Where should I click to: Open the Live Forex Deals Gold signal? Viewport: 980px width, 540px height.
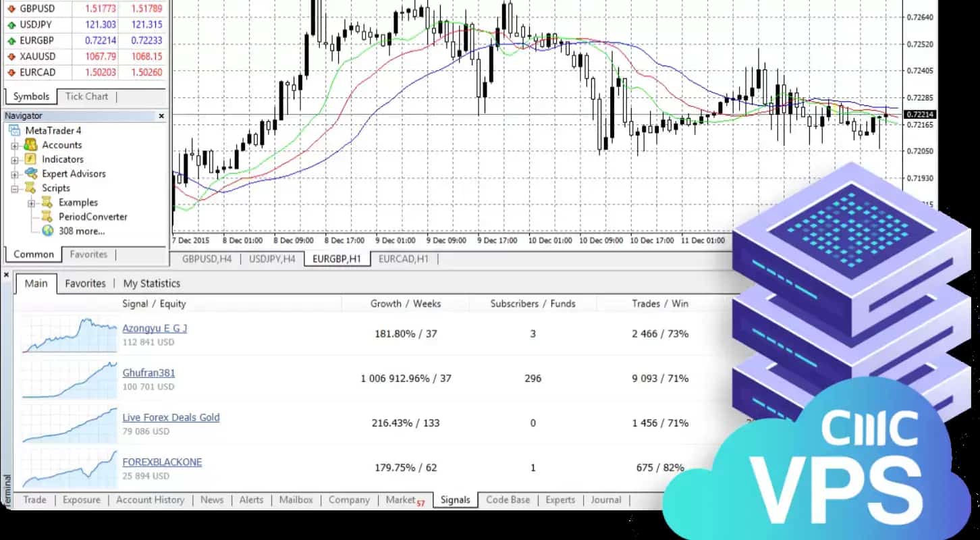(x=171, y=417)
